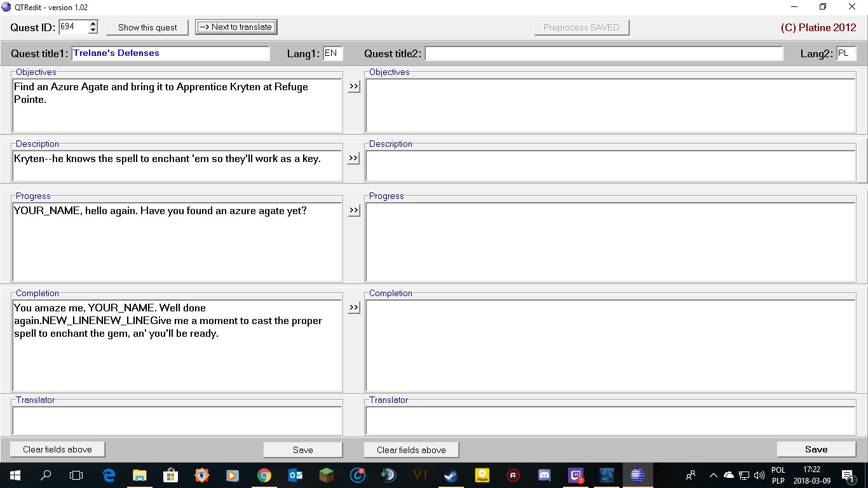Click the Show this quest button
Viewport: 868px width, 488px height.
[147, 27]
